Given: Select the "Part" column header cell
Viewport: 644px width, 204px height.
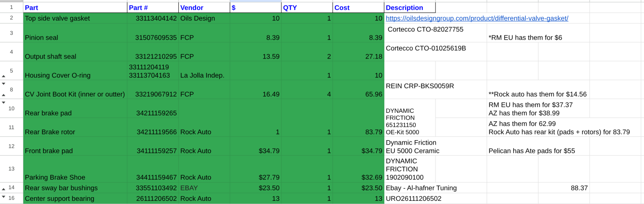Looking at the screenshot, I should [x=75, y=8].
